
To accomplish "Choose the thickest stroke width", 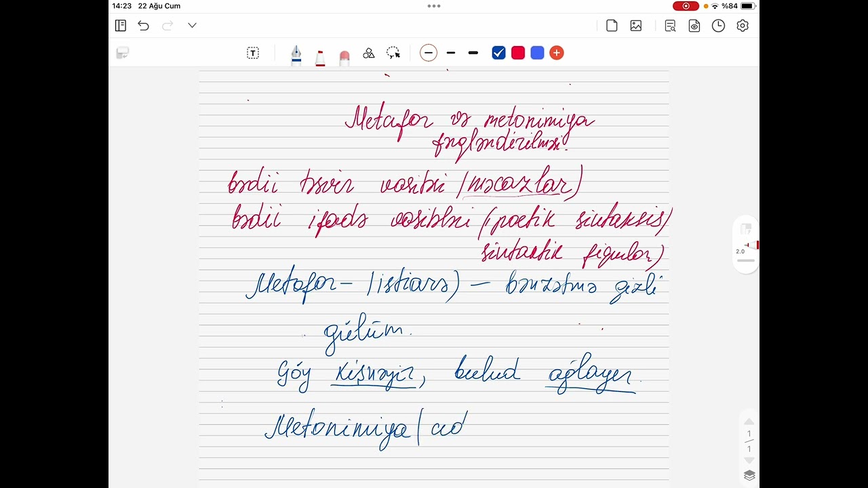I will (x=473, y=53).
